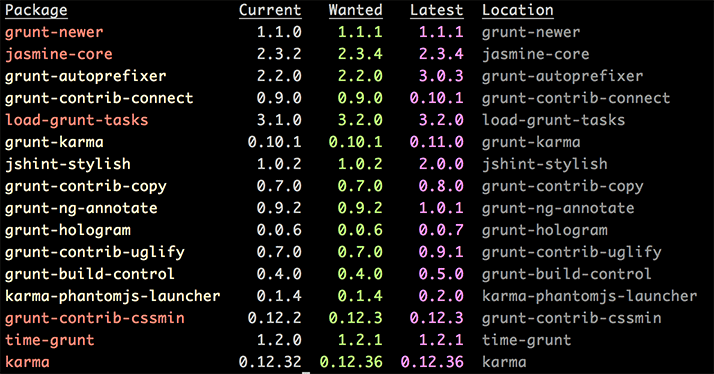The width and height of the screenshot is (714, 374).
Task: Select red load-grunt-tasks package name
Action: (76, 120)
